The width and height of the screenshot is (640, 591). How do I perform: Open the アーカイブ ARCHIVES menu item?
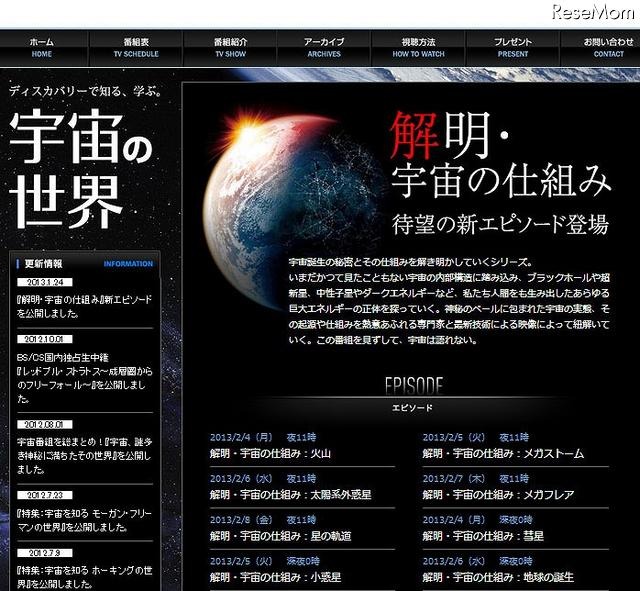[x=324, y=48]
